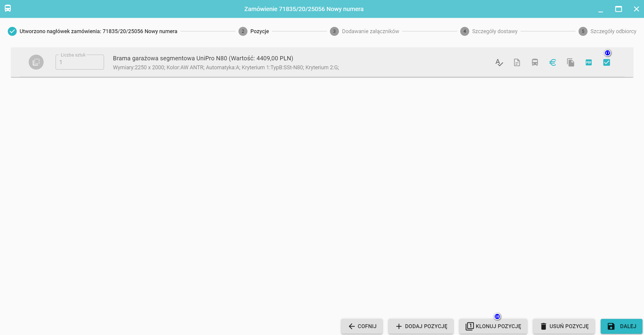Open the document notes icon in row
The width and height of the screenshot is (644, 335).
[517, 62]
